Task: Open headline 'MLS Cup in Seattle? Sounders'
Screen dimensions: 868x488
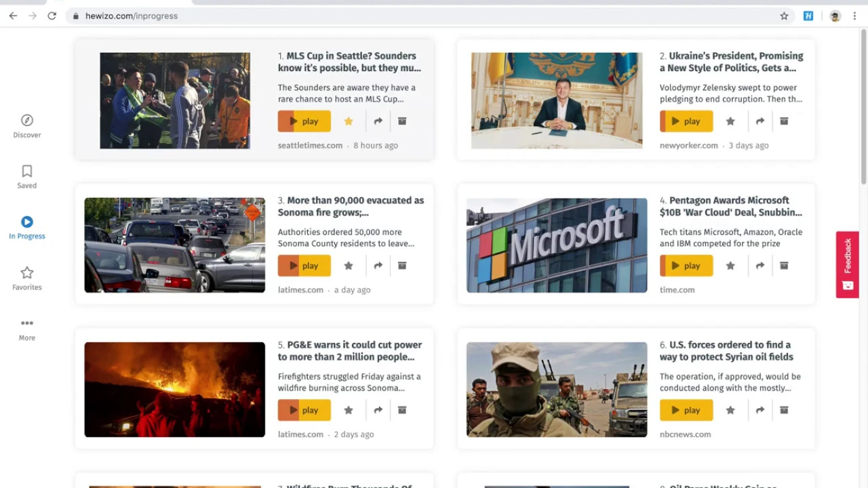Action: tap(349, 62)
